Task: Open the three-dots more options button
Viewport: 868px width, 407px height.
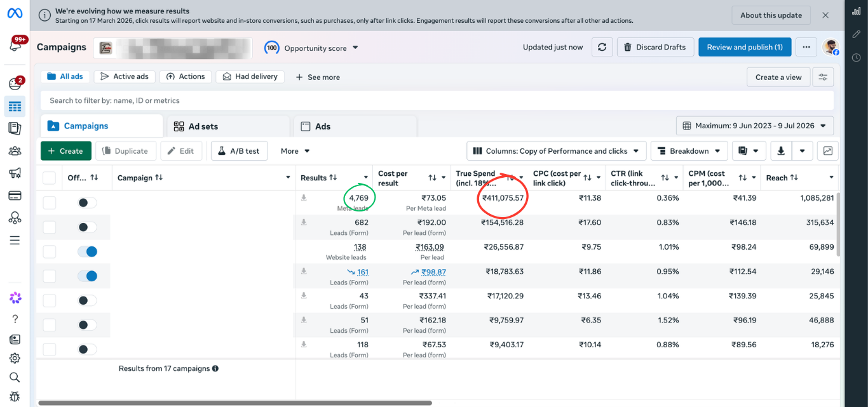Action: tap(806, 47)
